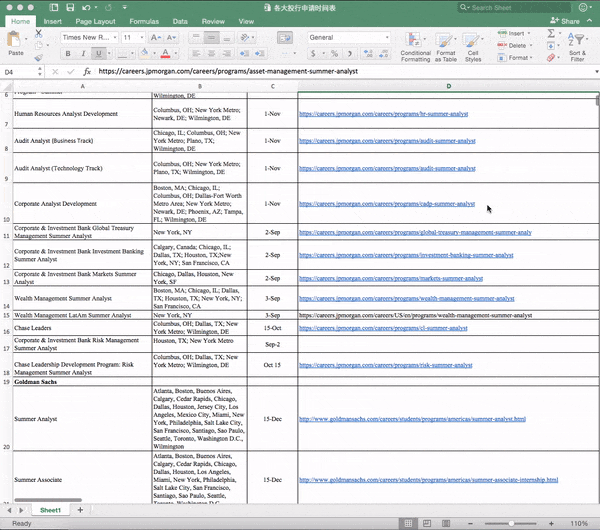Click the Font Color red A
This screenshot has height=530, width=600.
(165, 53)
